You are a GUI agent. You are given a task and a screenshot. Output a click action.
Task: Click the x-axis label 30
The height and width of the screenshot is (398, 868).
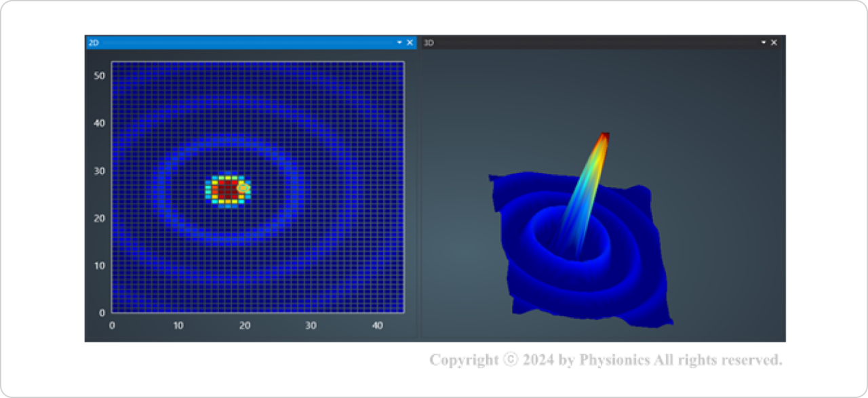point(311,326)
